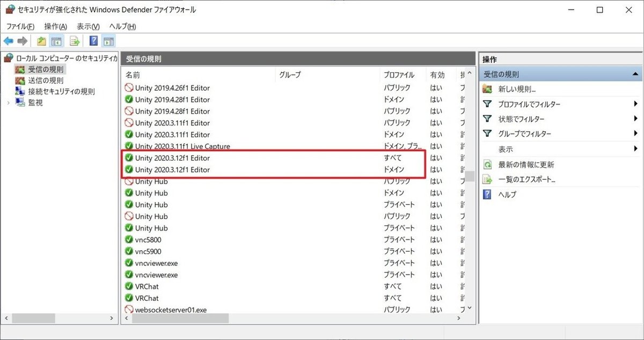
Task: Click the left tree horizontal scrollbar right arrow
Action: (x=112, y=318)
